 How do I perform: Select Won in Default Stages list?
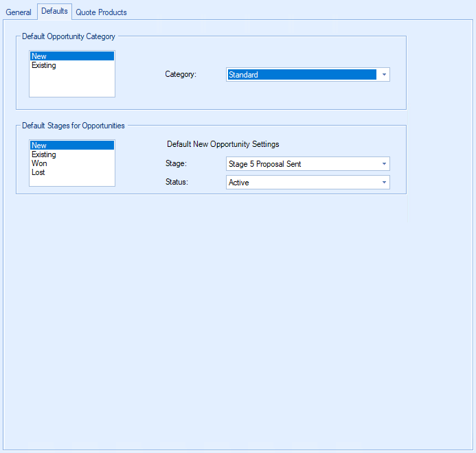pyautogui.click(x=39, y=164)
